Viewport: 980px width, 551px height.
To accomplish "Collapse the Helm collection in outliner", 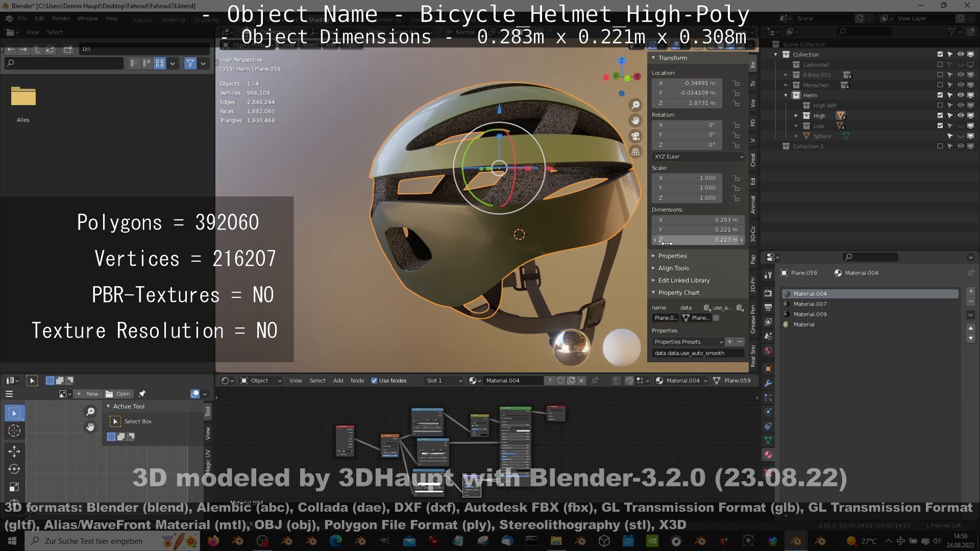I will [x=786, y=95].
